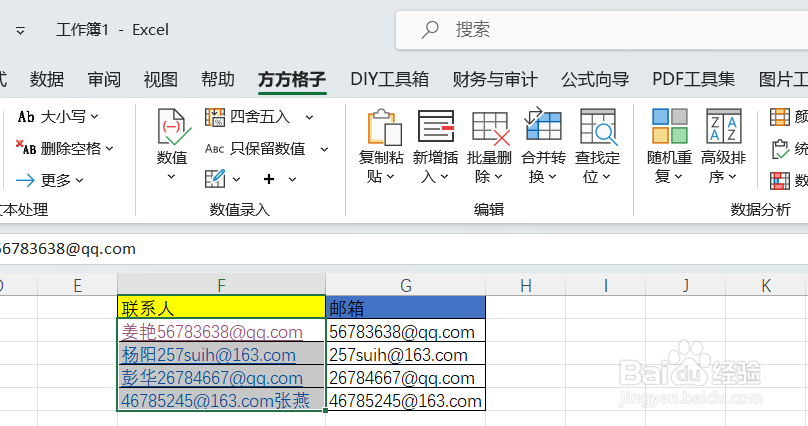808x426 pixels.
Task: Click the blue arrow 更多 icon
Action: [25, 180]
